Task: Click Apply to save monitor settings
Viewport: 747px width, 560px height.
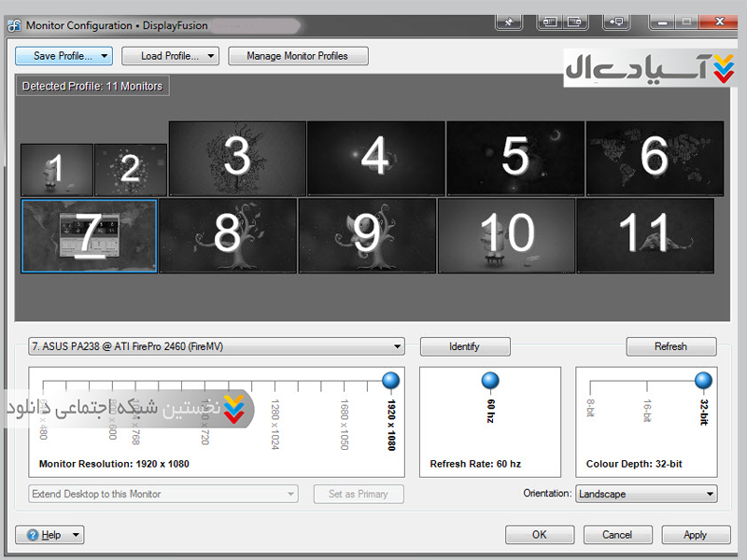Action: point(695,535)
